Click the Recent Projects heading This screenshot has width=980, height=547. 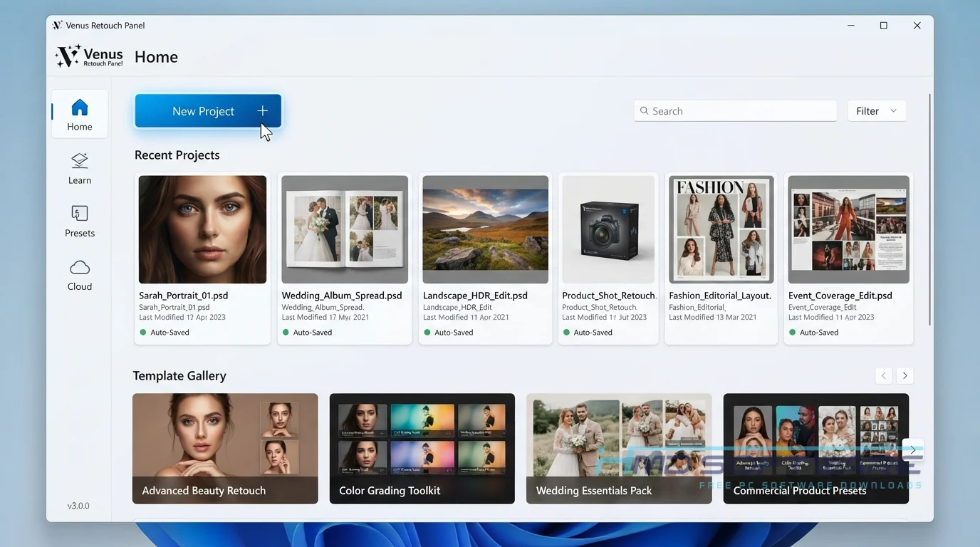pyautogui.click(x=177, y=155)
